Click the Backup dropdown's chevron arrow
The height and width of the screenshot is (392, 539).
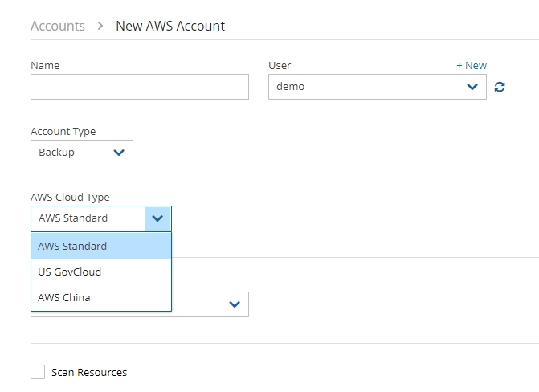[x=119, y=153]
